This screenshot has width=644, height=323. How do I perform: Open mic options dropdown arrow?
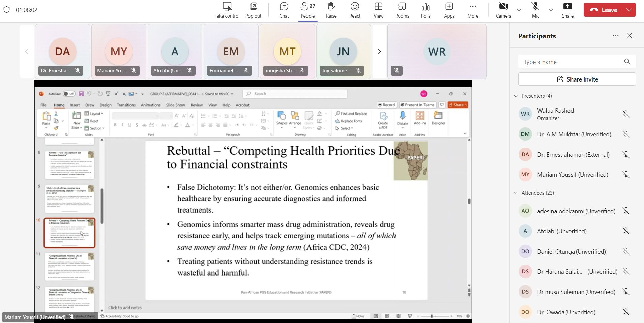point(551,10)
